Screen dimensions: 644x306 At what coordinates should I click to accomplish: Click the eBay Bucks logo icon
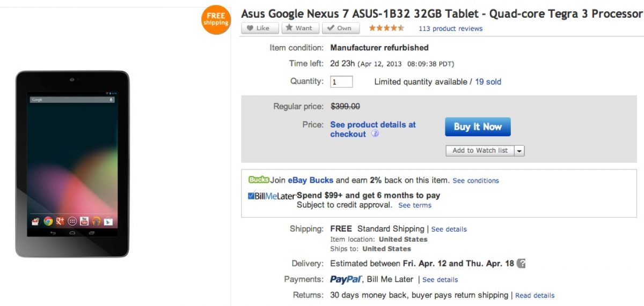click(x=259, y=180)
